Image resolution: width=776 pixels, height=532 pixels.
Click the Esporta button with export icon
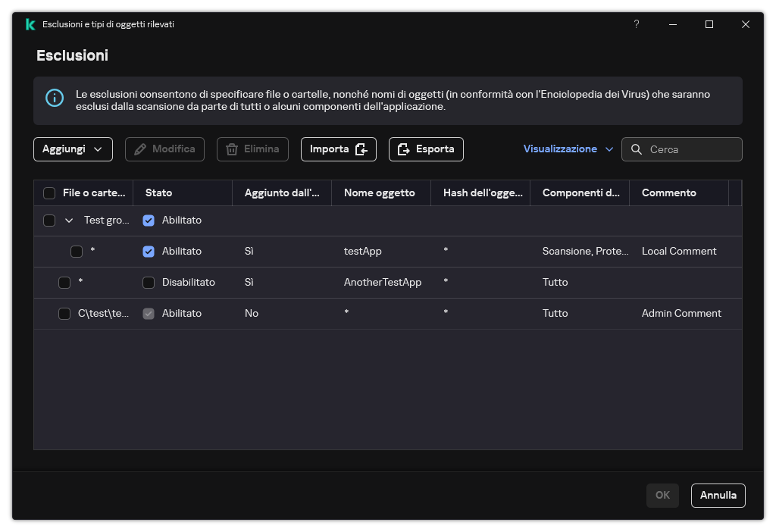coord(426,149)
